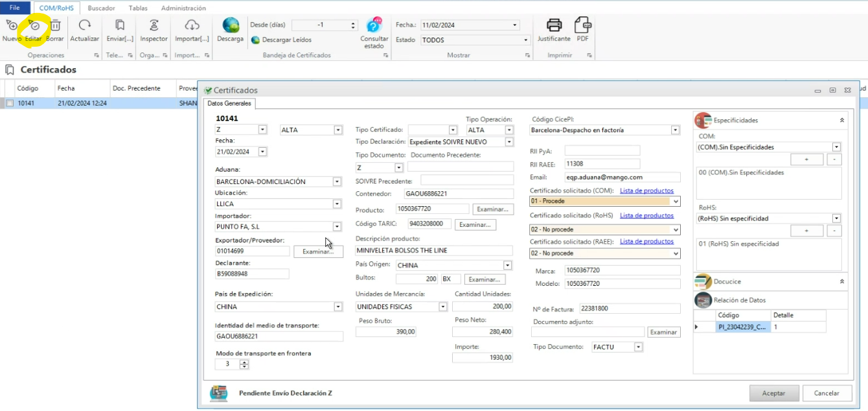This screenshot has width=868, height=411.
Task: Click the Borrar trash icon
Action: point(55,26)
